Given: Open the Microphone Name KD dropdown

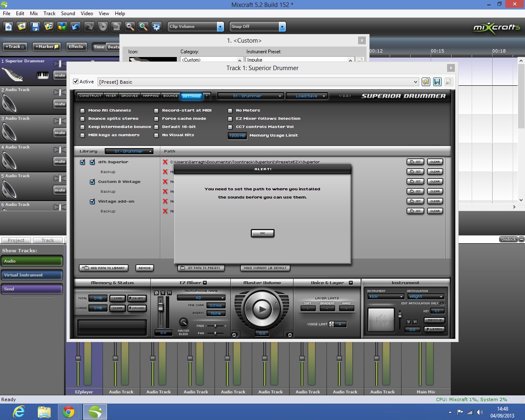Looking at the screenshot, I should click(201, 298).
